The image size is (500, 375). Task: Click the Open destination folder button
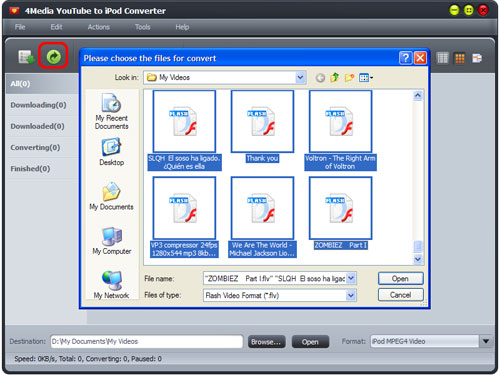[x=310, y=342]
